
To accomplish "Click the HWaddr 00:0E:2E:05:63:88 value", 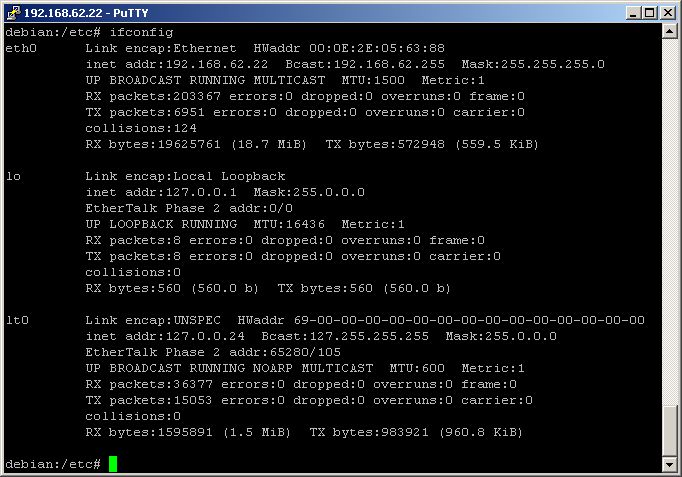I will coord(377,48).
